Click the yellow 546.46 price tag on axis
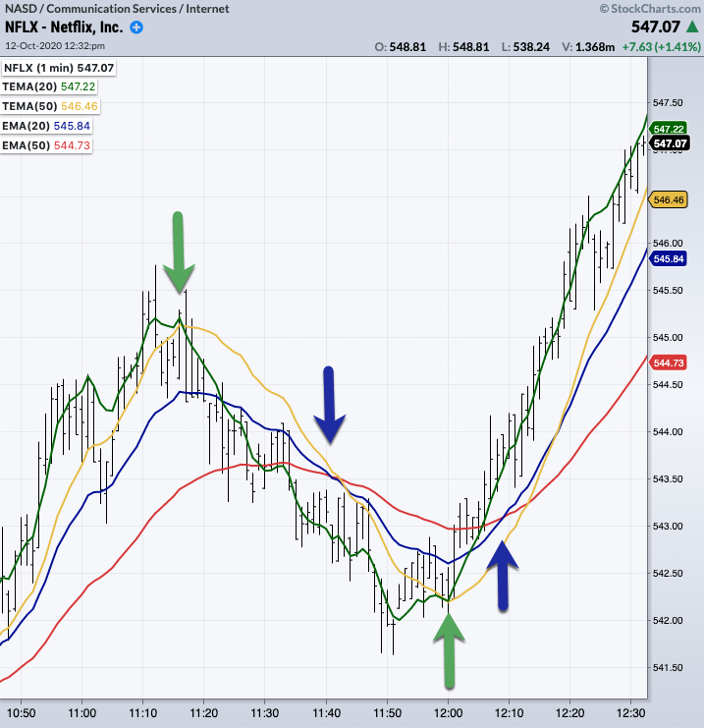Image resolution: width=704 pixels, height=728 pixels. (669, 200)
